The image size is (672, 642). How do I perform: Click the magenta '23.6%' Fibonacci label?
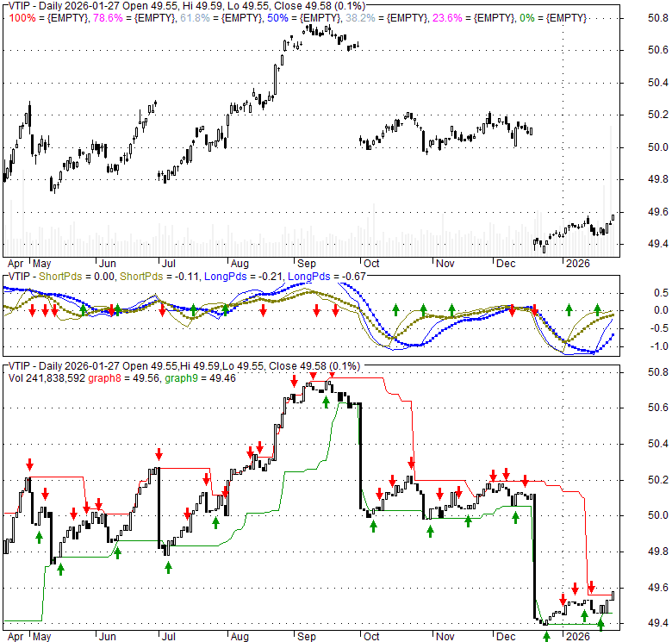[447, 18]
